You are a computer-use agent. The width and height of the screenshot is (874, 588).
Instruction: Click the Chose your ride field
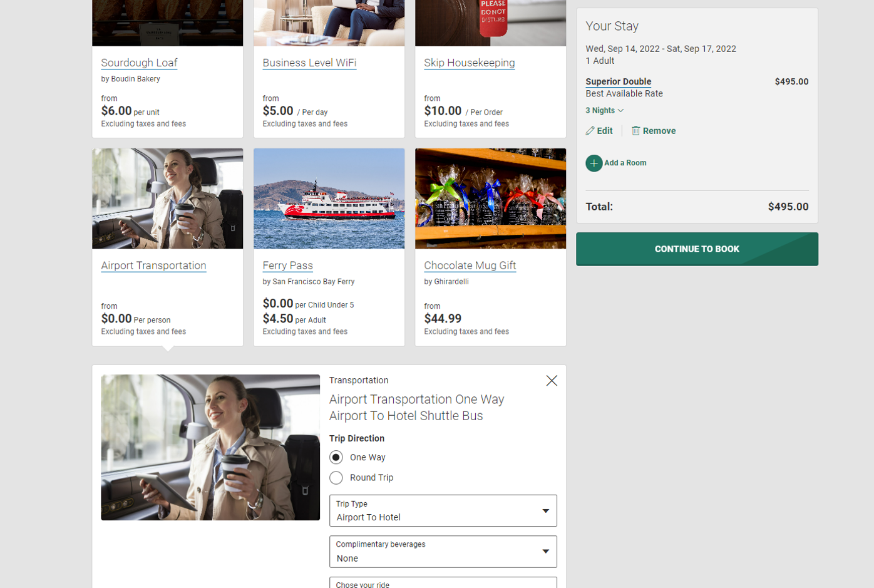[x=443, y=584]
